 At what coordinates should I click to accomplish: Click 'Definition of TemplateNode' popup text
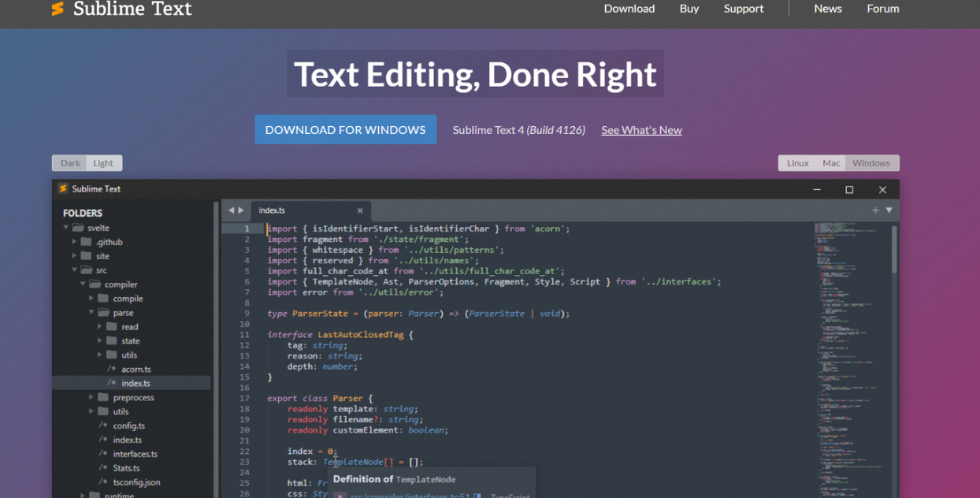coord(394,479)
